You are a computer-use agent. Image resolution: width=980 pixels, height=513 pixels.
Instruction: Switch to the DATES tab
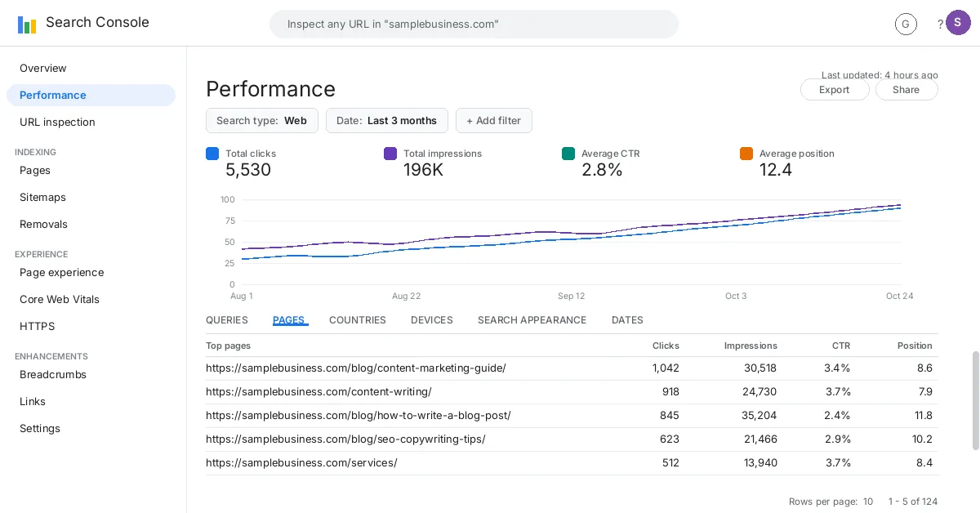pos(627,320)
